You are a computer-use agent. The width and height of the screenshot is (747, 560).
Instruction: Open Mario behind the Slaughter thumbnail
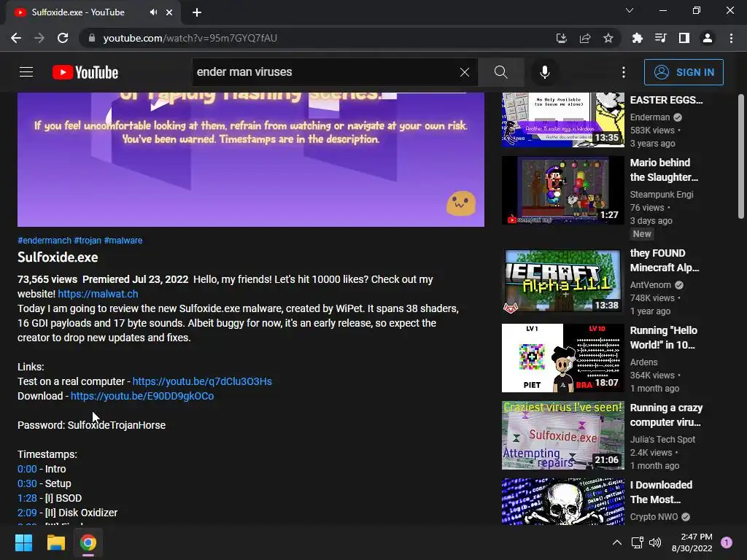562,190
